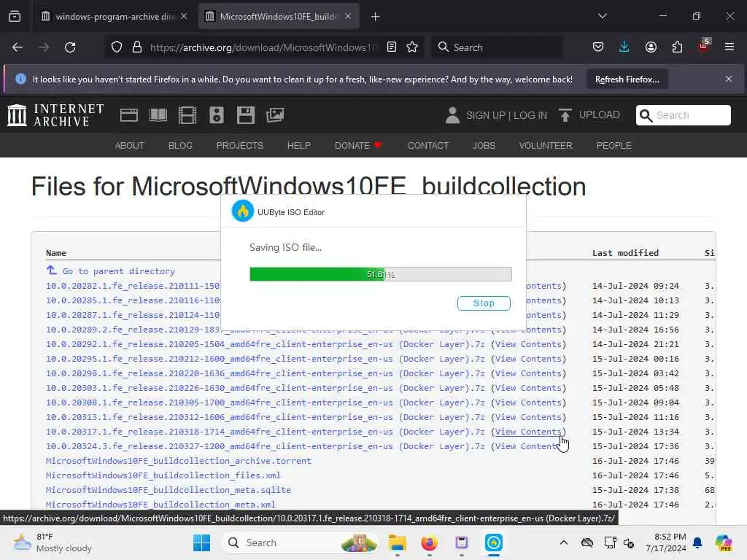This screenshot has height=560, width=747.
Task: Open the weather widget showing 81°F
Action: 53,542
